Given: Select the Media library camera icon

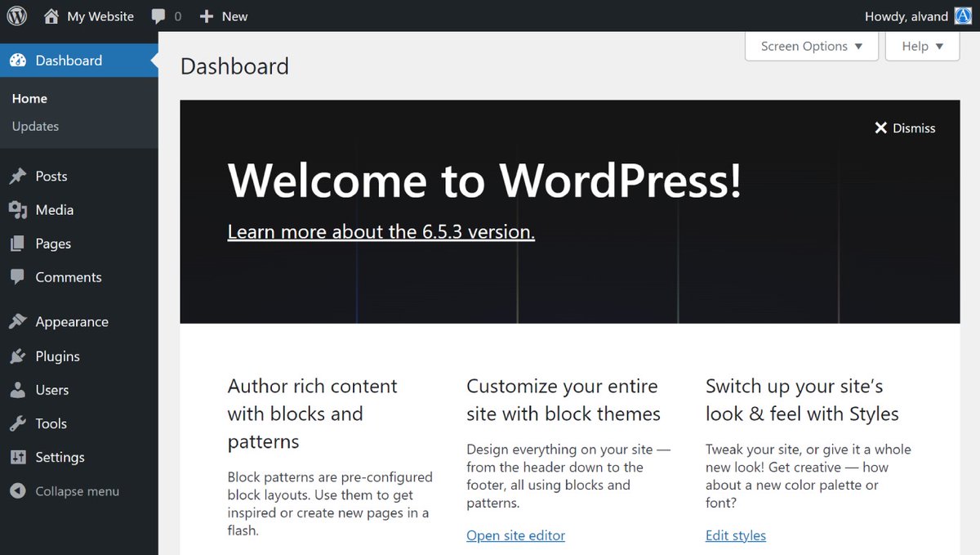Looking at the screenshot, I should [18, 209].
